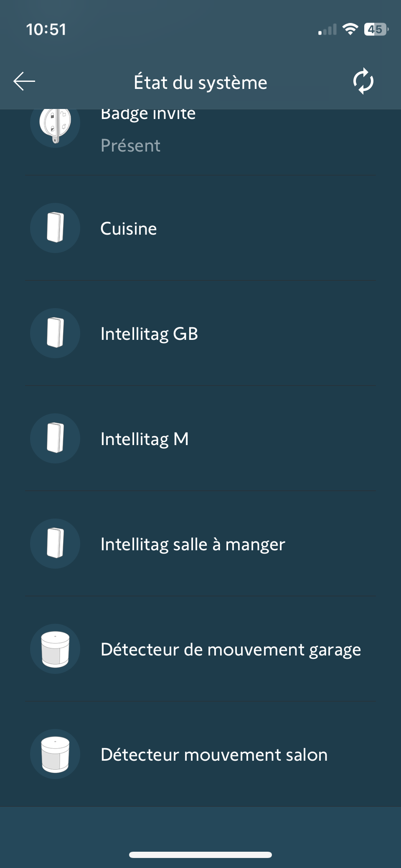The height and width of the screenshot is (868, 401).
Task: Tap the guest badge key fob icon
Action: 55,124
